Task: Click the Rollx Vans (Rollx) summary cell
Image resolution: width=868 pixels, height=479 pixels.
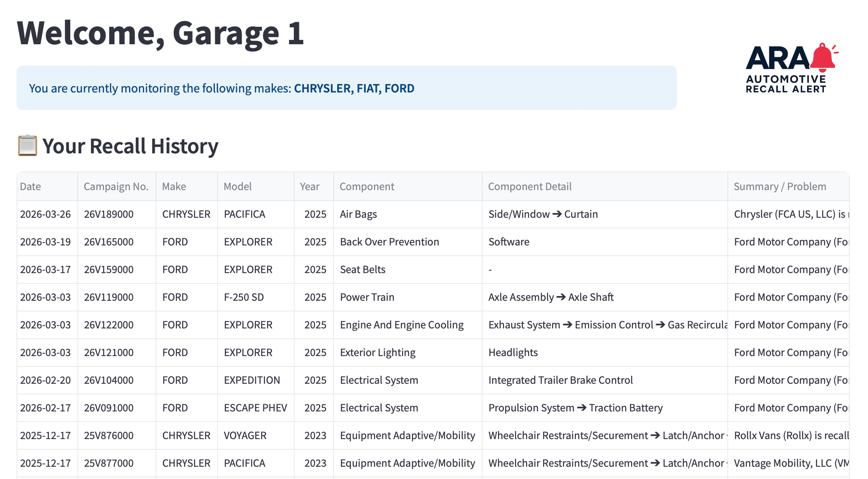Action: pos(789,436)
